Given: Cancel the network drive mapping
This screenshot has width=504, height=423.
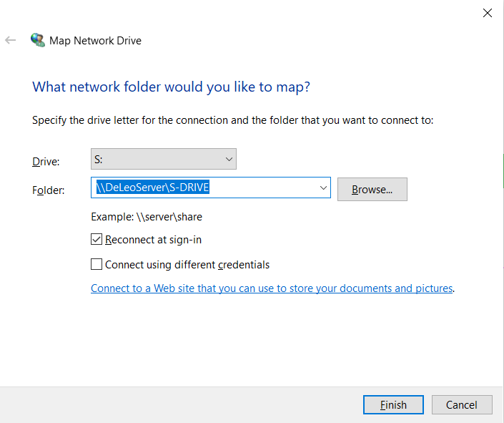Looking at the screenshot, I should 461,404.
